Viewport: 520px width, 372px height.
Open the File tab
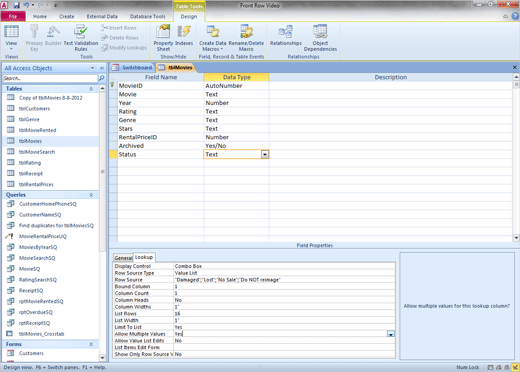click(x=13, y=16)
